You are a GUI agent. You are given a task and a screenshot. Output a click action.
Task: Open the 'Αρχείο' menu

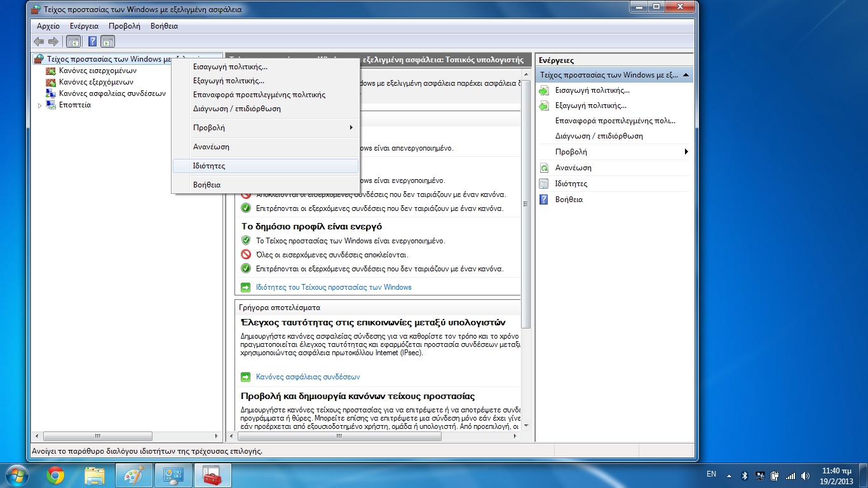pyautogui.click(x=48, y=26)
